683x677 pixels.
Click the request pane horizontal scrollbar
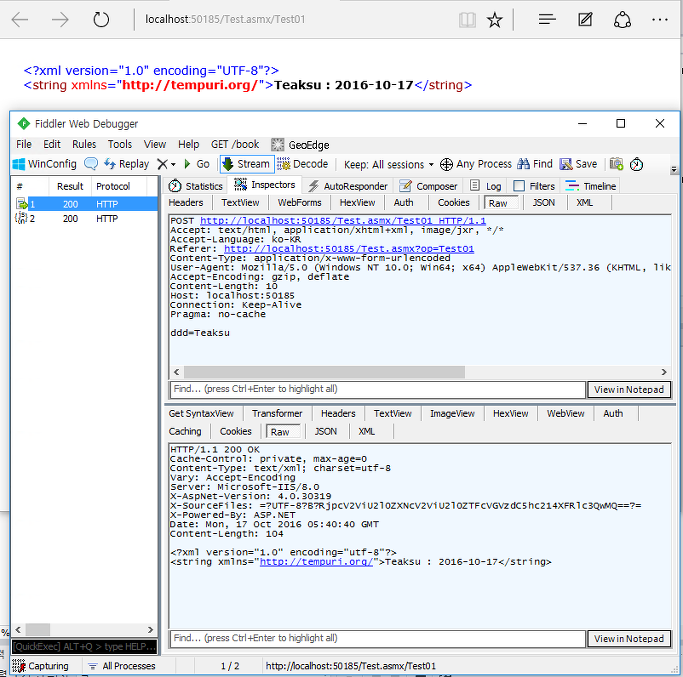pos(324,372)
